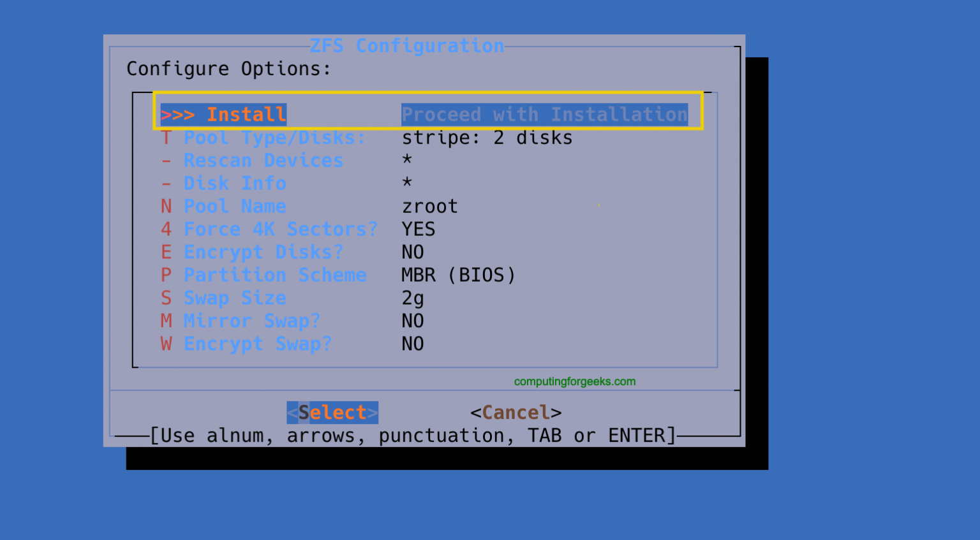Click the Pool Name zroot entry
This screenshot has height=540, width=980.
pyautogui.click(x=235, y=206)
